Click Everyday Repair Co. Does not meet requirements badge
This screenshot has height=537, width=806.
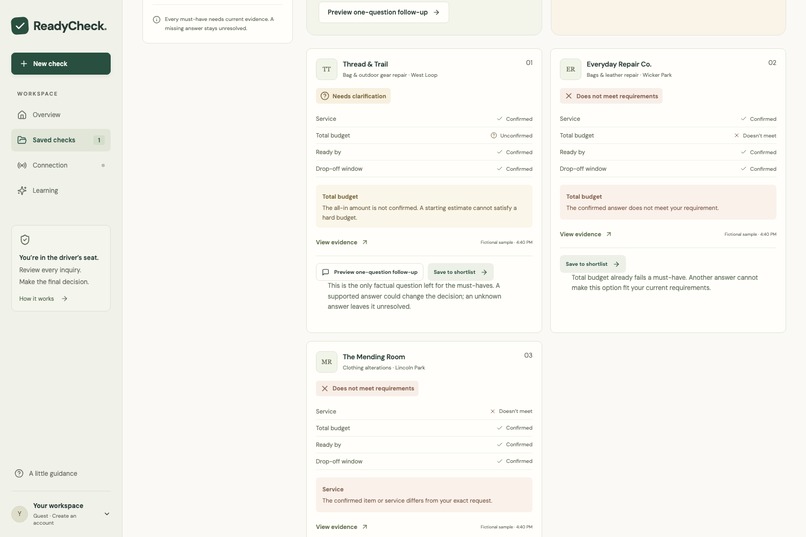(611, 96)
